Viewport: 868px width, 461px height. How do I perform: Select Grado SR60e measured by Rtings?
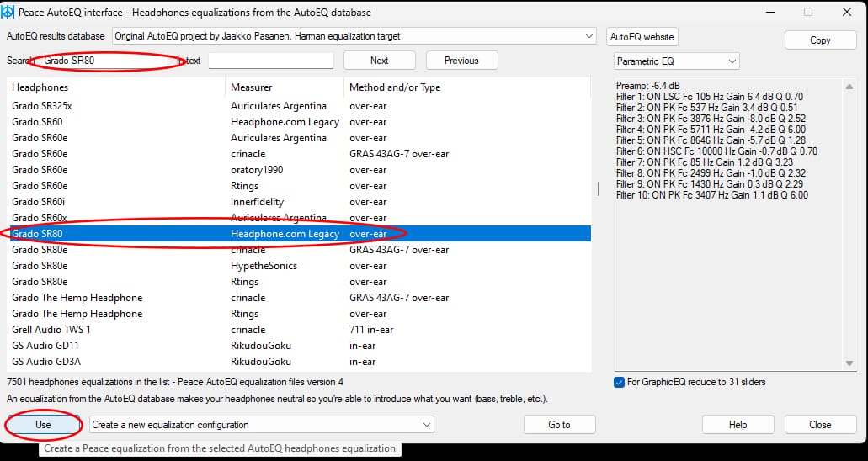tap(300, 186)
